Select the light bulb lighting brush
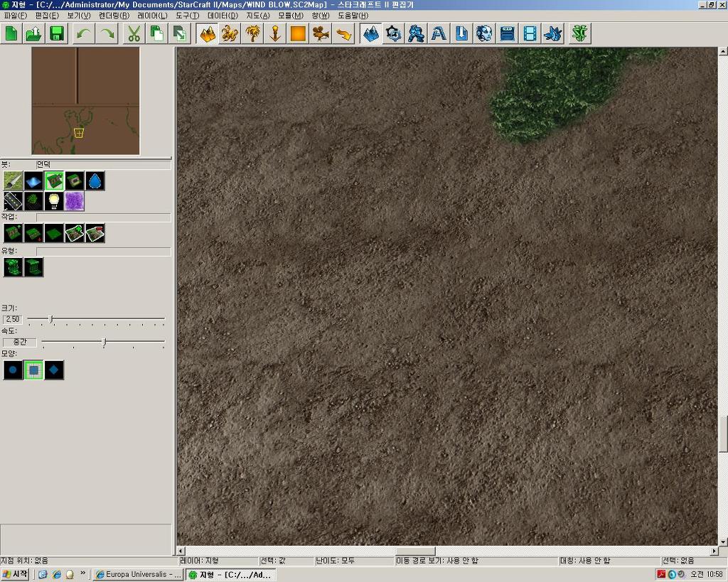Screen dimensions: 728x582 tap(54, 201)
